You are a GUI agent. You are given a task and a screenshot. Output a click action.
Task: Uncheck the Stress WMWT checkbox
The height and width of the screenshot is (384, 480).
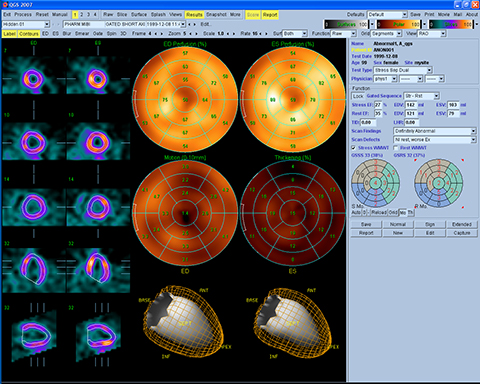tap(354, 148)
